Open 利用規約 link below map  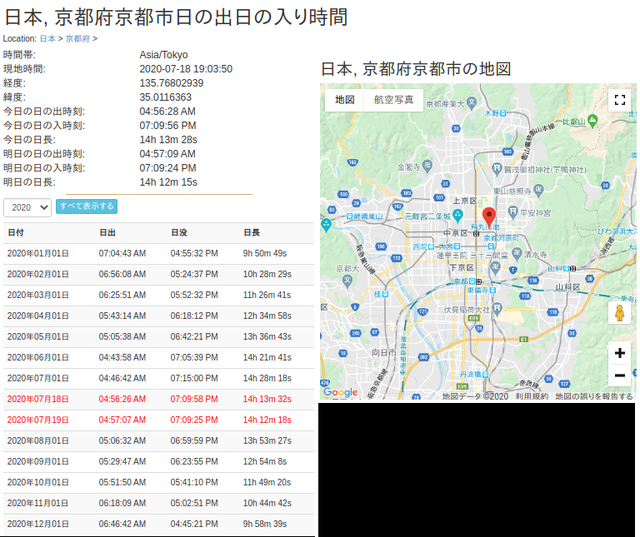click(531, 396)
